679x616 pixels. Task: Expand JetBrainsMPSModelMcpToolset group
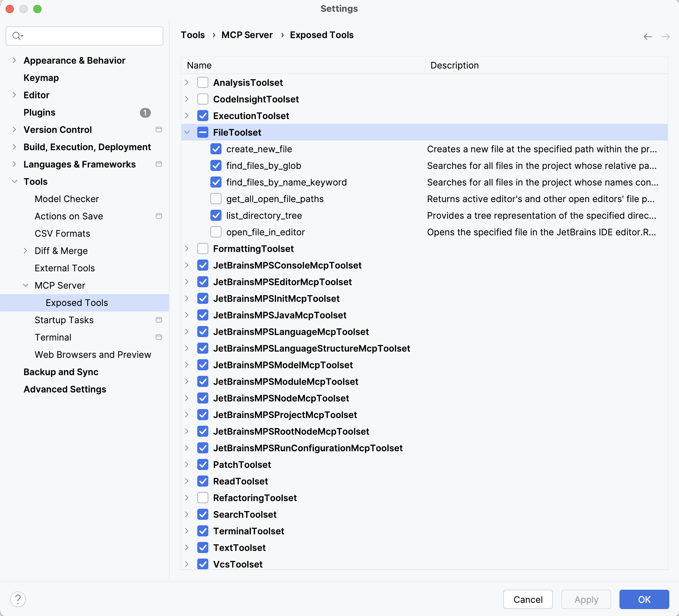point(187,365)
